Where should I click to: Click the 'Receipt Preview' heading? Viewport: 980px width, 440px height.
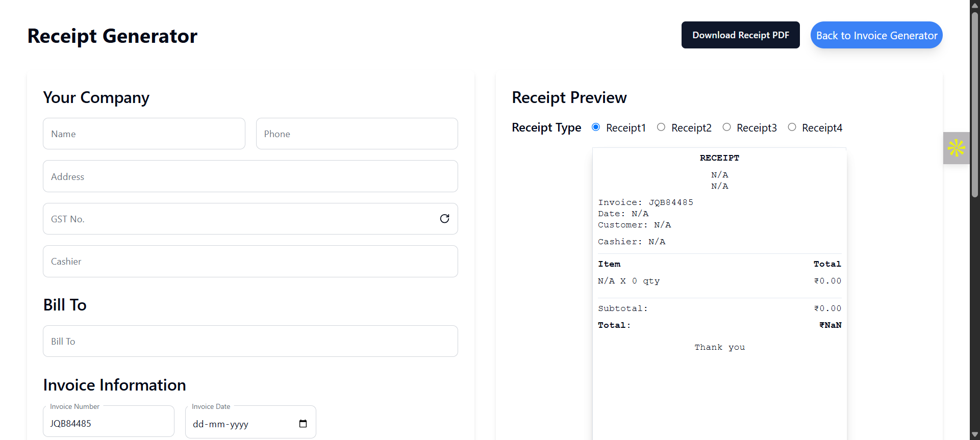[x=569, y=97]
